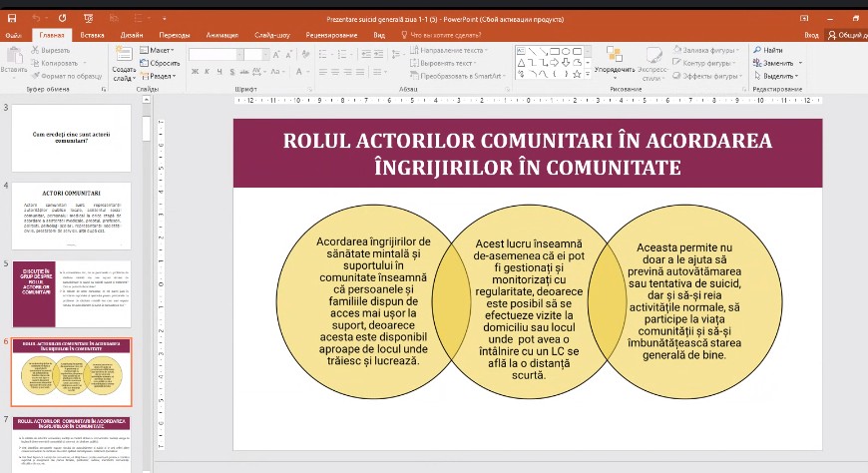This screenshot has height=473, width=868.
Task: Open the Макет layout dropdown
Action: coord(160,50)
